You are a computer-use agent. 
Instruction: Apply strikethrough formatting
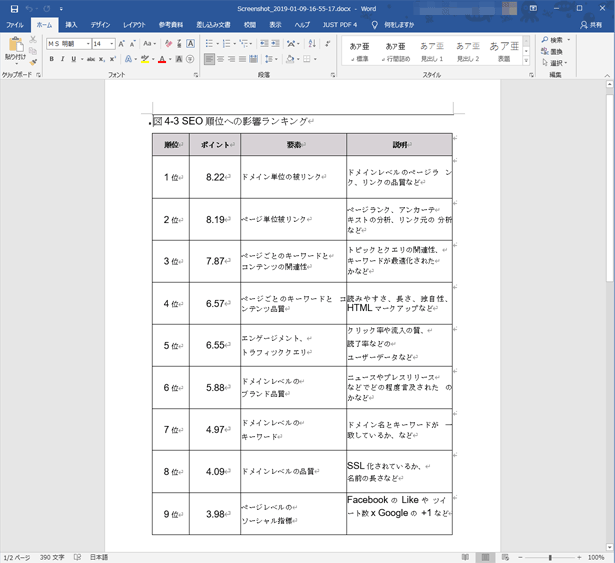pyautogui.click(x=91, y=59)
